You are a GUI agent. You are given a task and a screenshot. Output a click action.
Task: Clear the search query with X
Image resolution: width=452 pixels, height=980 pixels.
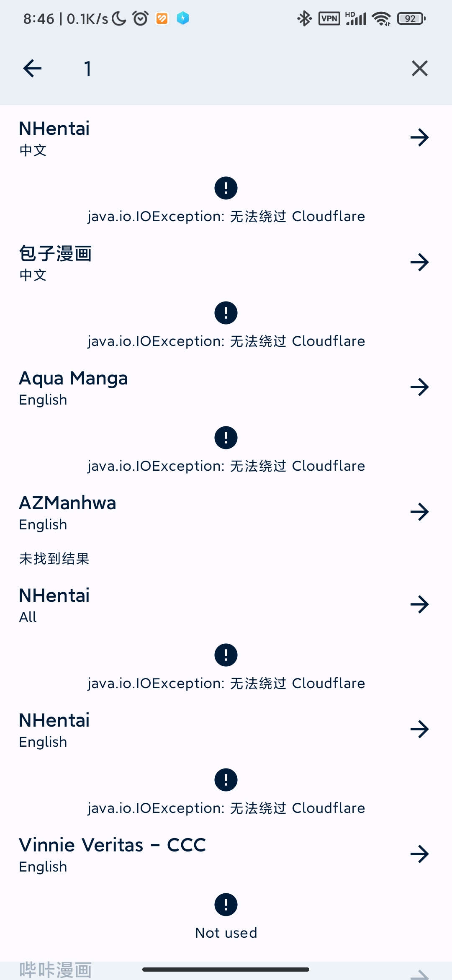tap(419, 69)
